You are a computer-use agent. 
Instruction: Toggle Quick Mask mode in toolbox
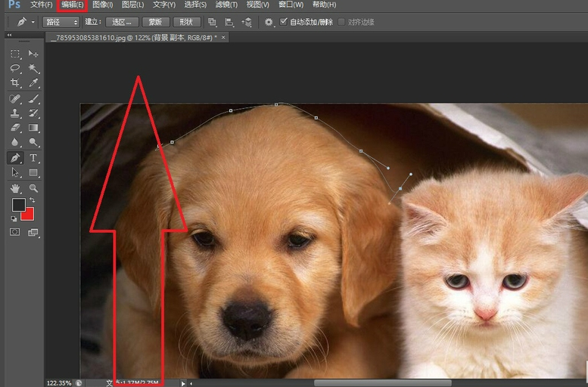(15, 232)
